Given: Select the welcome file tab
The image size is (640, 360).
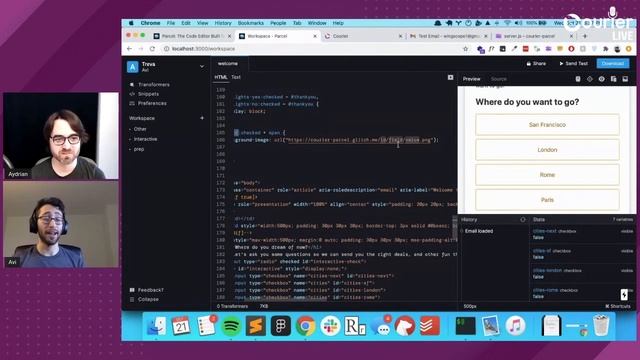Looking at the screenshot, I should pos(228,64).
